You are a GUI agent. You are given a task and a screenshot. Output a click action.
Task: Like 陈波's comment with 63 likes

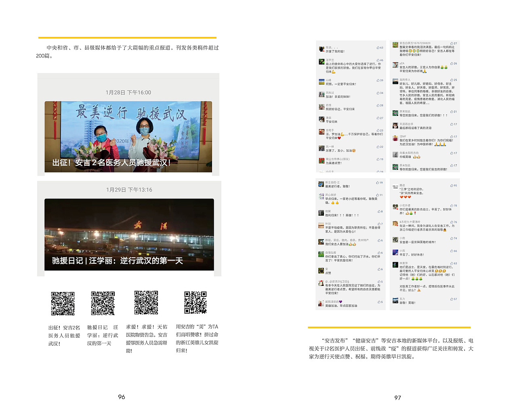click(378, 48)
